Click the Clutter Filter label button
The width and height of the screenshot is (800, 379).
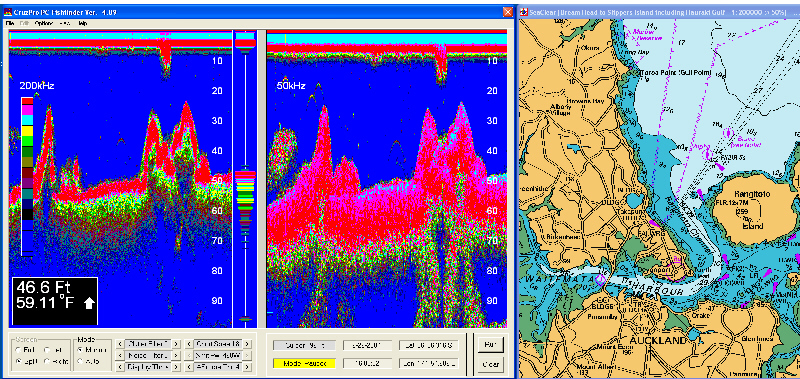(x=148, y=344)
